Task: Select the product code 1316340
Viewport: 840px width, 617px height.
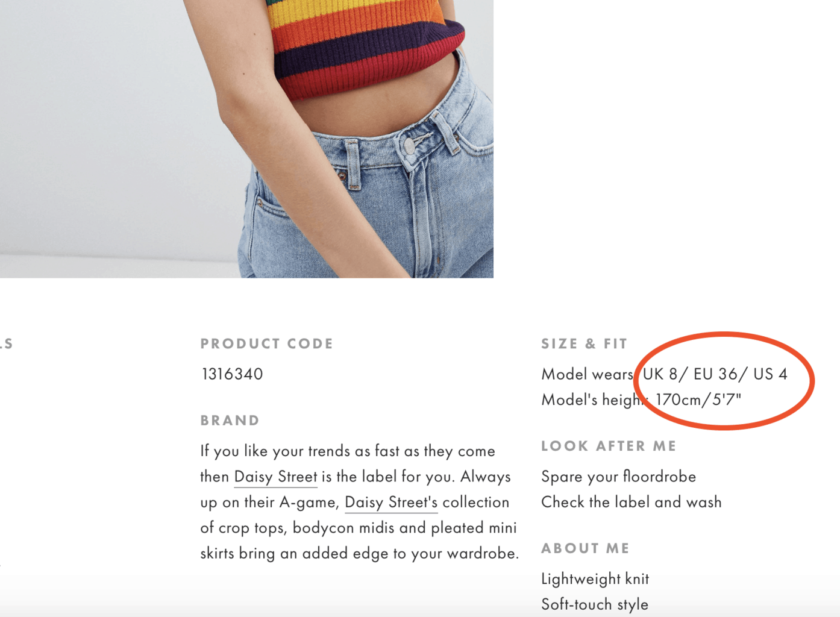Action: 232,374
